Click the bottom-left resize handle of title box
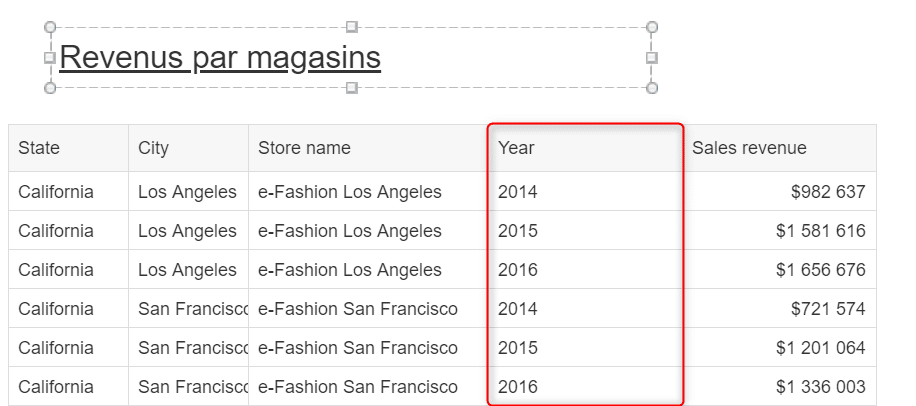The width and height of the screenshot is (916, 406). click(x=51, y=89)
